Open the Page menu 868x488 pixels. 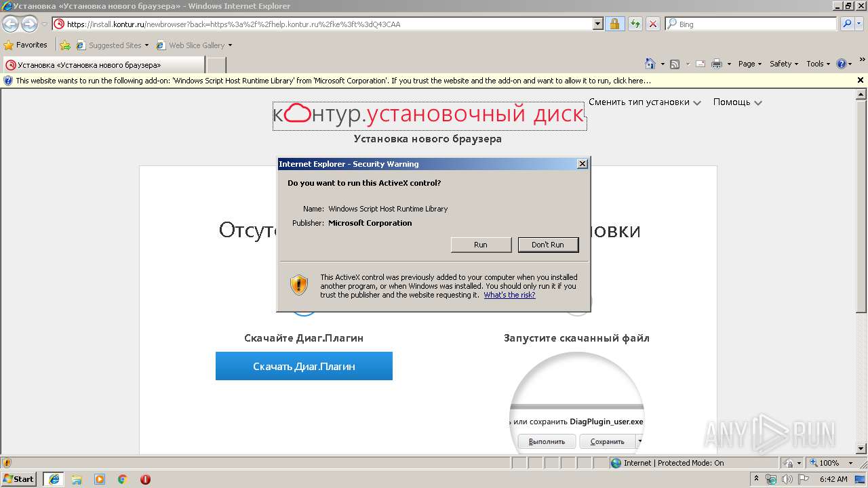749,64
